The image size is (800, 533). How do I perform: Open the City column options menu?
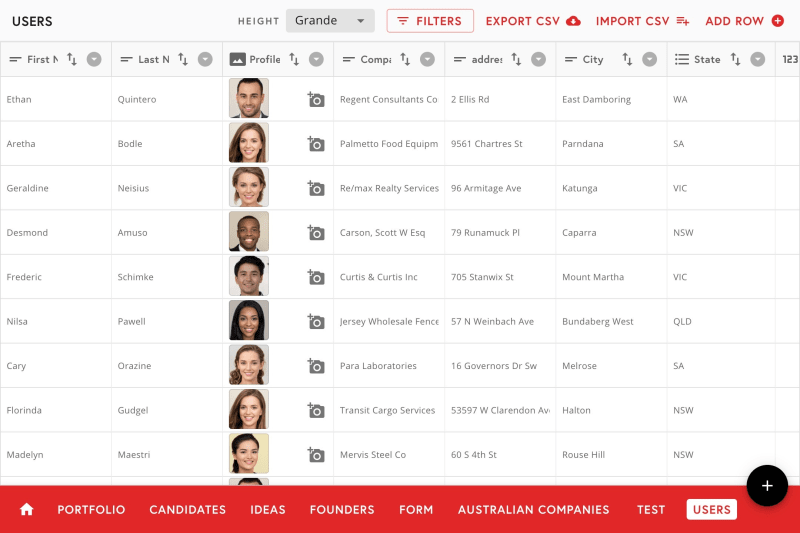649,59
